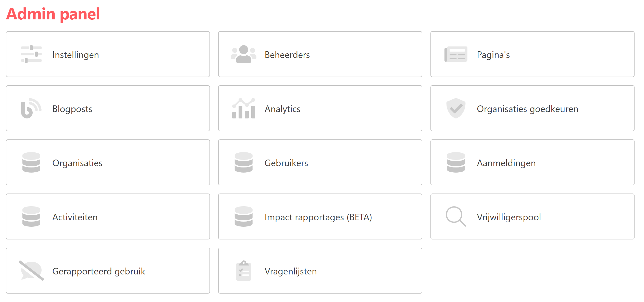Click the Vrijwilligerspool magnifying glass icon

(x=456, y=216)
